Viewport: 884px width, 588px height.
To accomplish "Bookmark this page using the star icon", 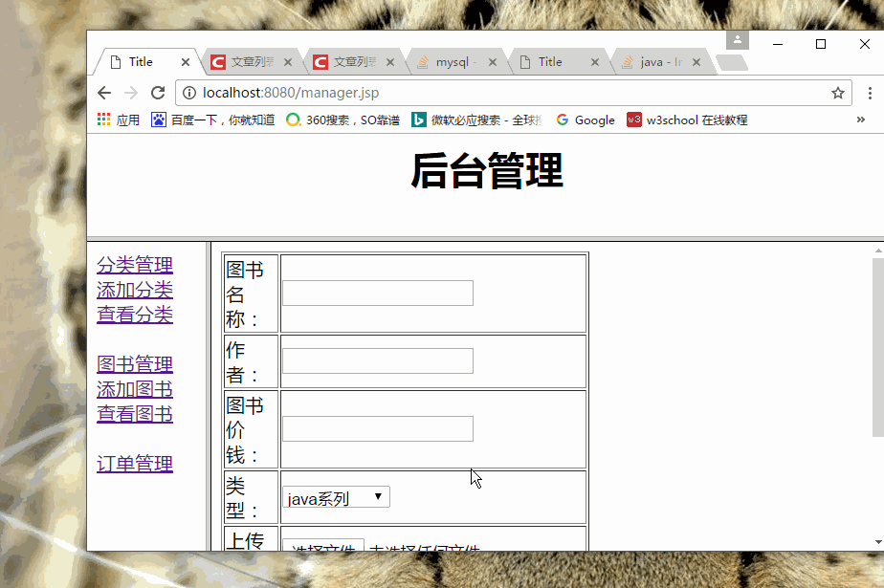I will pos(838,94).
